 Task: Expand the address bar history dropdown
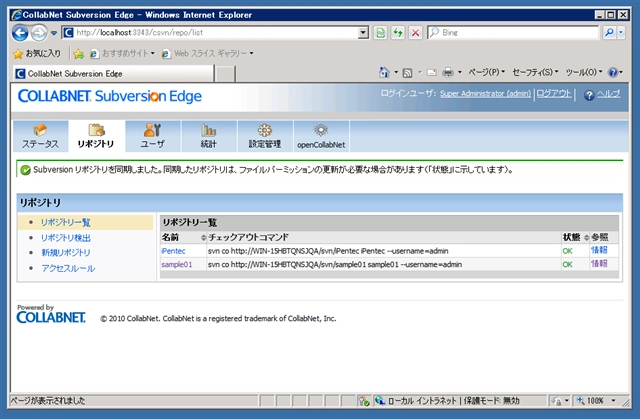pyautogui.click(x=363, y=33)
